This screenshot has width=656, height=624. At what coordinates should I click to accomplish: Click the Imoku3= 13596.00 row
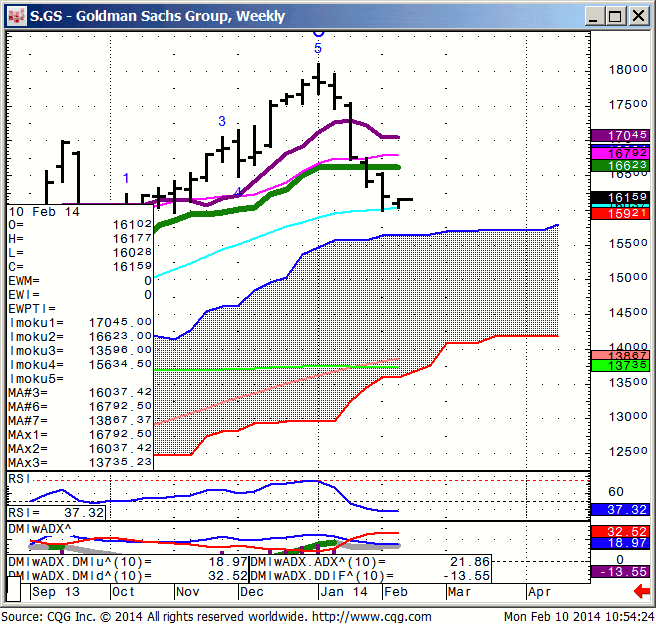(80, 350)
